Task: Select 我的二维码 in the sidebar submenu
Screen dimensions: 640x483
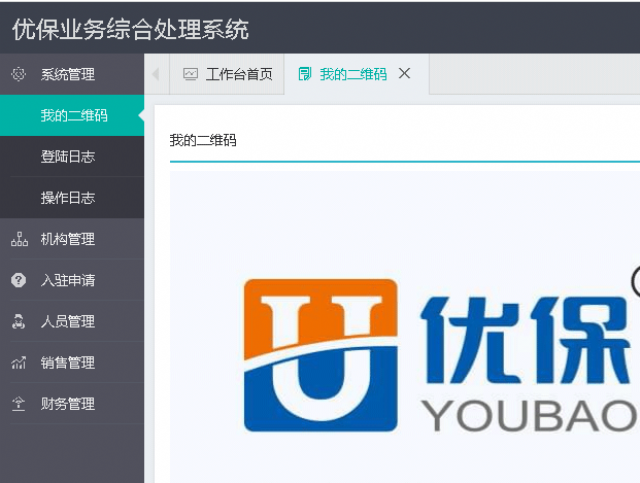Action: (74, 116)
